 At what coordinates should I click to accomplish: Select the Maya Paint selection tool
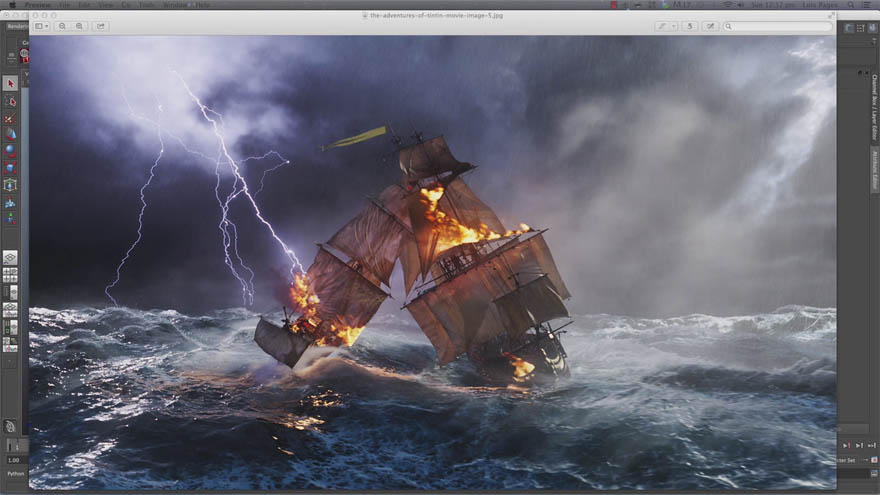10,118
